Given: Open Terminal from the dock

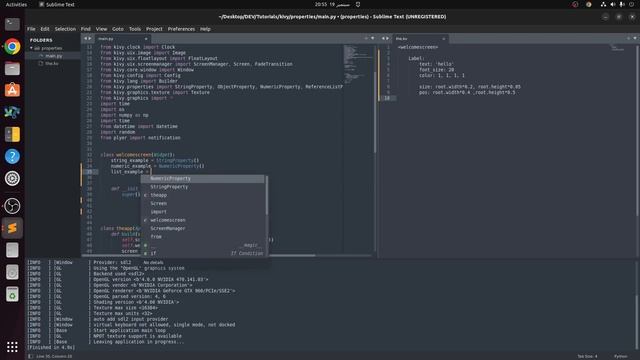Looking at the screenshot, I should pos(12,24).
